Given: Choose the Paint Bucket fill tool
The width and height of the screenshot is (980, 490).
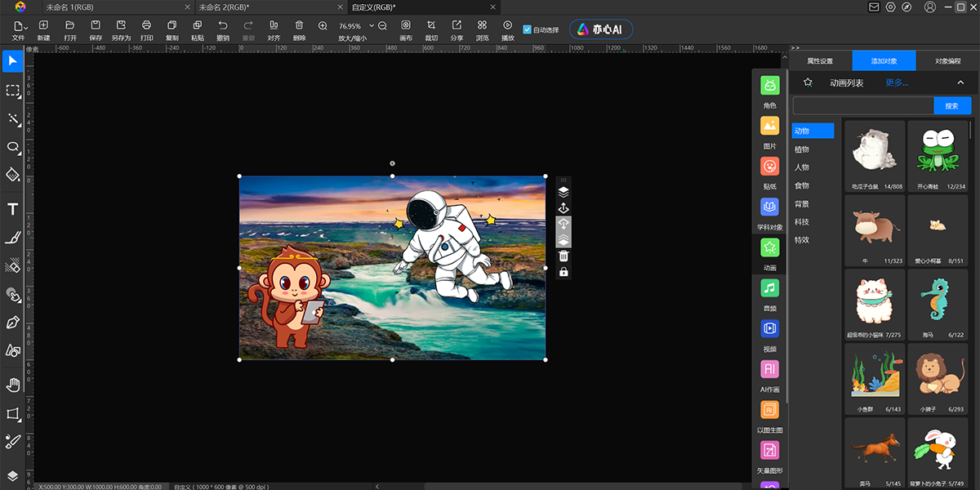Looking at the screenshot, I should click(13, 174).
